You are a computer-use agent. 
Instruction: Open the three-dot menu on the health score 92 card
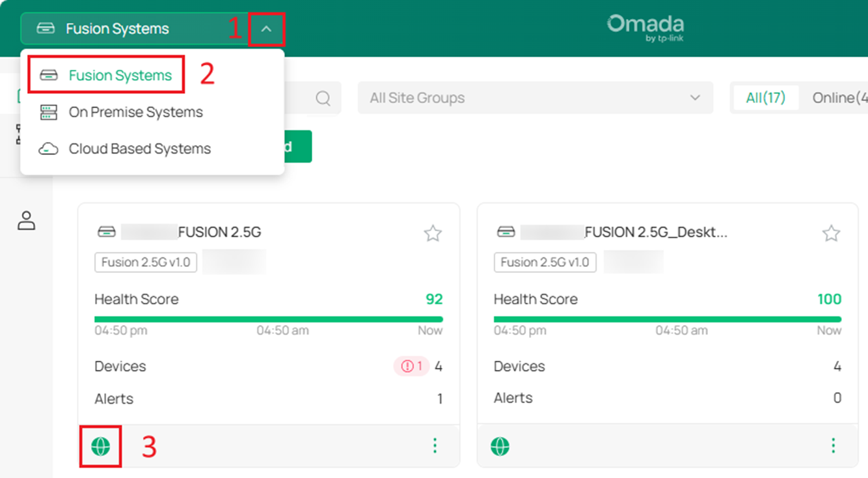tap(435, 445)
